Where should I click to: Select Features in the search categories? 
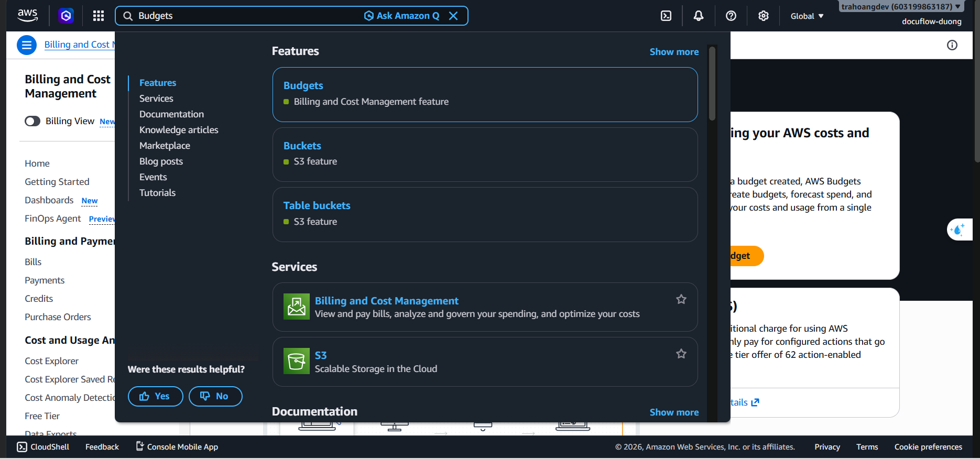click(x=158, y=83)
